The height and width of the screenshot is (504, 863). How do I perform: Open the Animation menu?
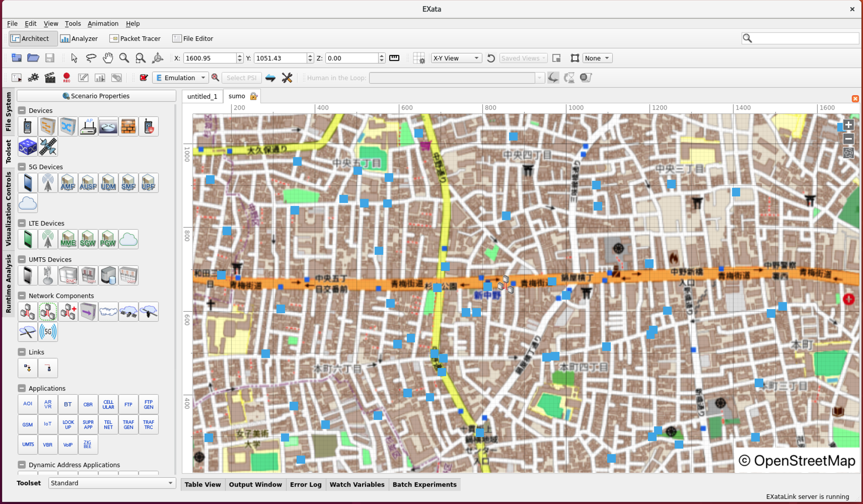pyautogui.click(x=103, y=24)
